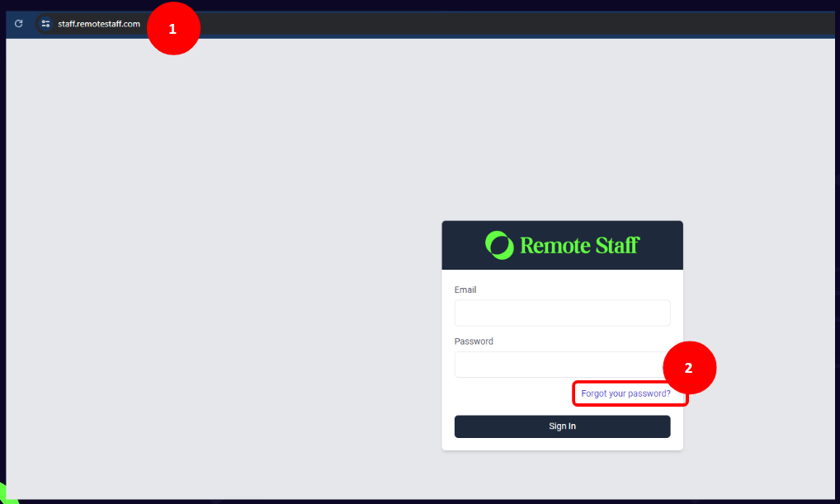Click the Remote Staff wordmark text
Screen dimensions: 840x504
pyautogui.click(x=579, y=245)
